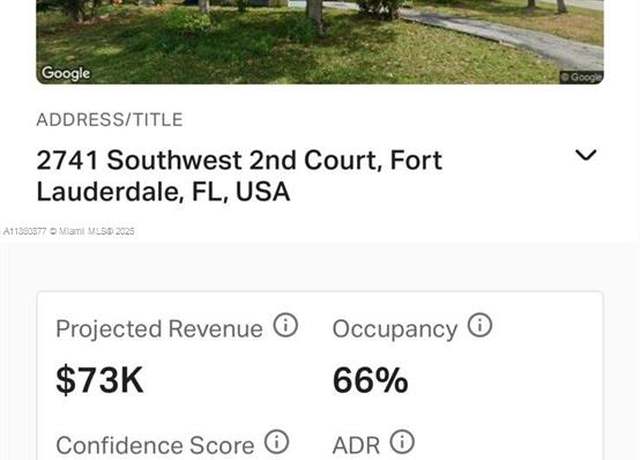
Task: Click the Confidence Score label
Action: pos(155,445)
